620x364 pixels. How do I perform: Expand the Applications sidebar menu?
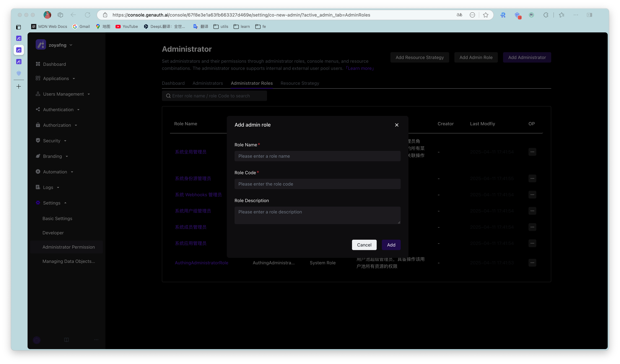[56, 78]
